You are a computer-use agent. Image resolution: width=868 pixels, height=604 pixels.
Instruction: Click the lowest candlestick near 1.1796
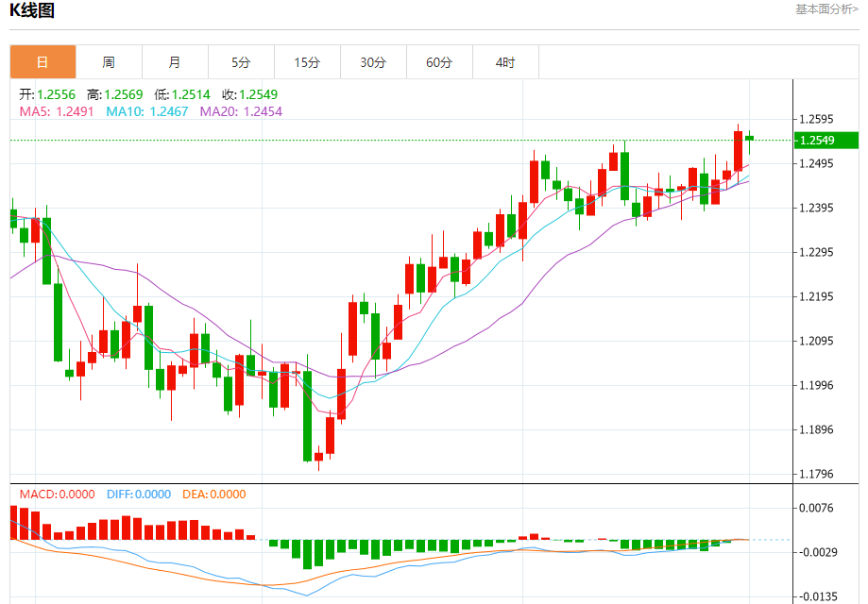[x=318, y=457]
